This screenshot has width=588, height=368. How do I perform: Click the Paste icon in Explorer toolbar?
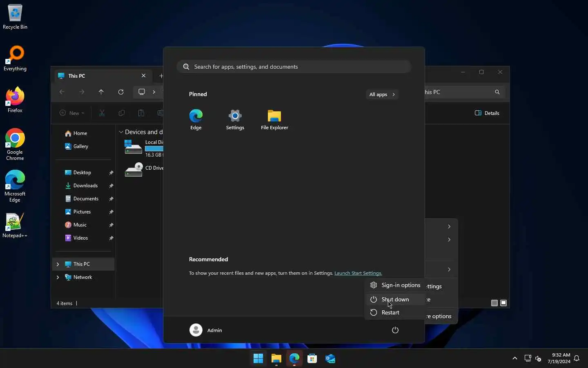click(141, 113)
